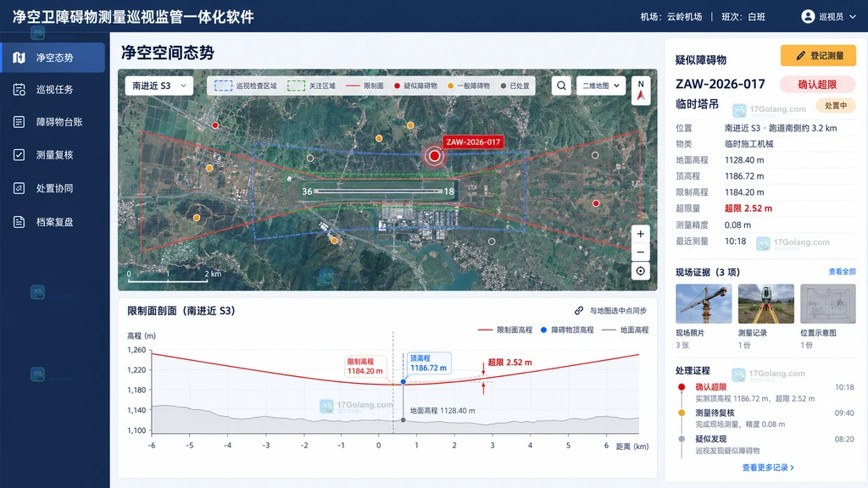Open the 净空态势 sidebar section
The width and height of the screenshot is (868, 488).
(53, 58)
